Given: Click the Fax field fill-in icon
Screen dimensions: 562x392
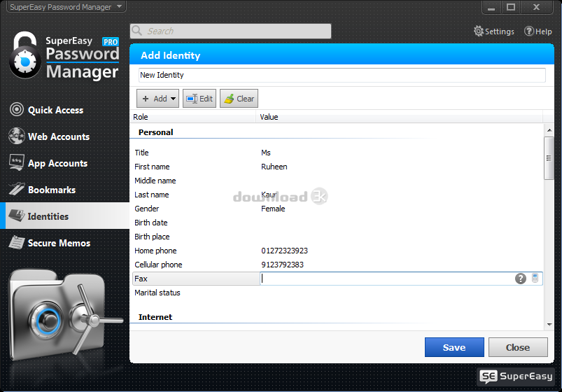Looking at the screenshot, I should click(x=535, y=279).
